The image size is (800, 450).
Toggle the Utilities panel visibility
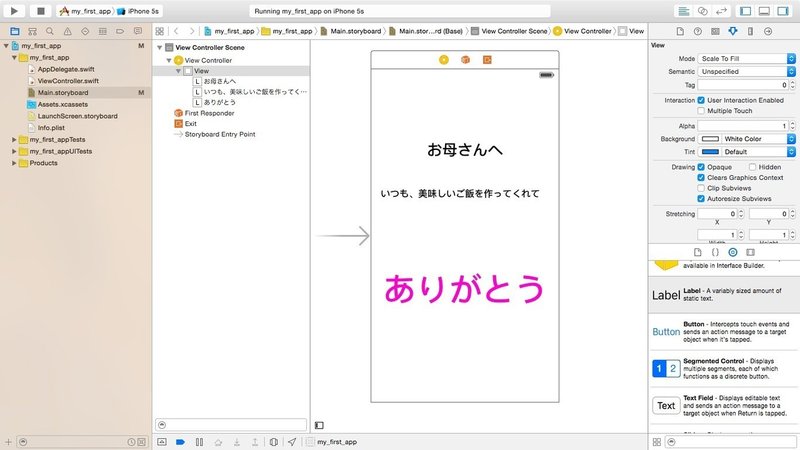[783, 11]
